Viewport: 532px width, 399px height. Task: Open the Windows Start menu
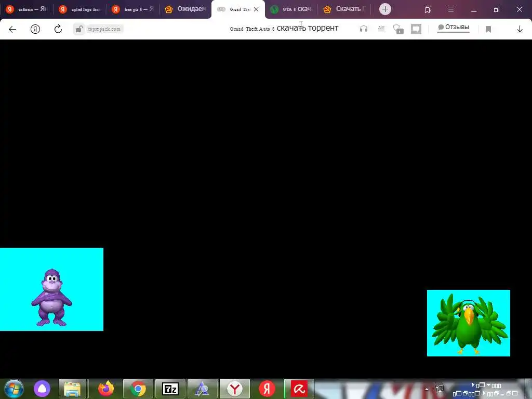click(x=14, y=389)
